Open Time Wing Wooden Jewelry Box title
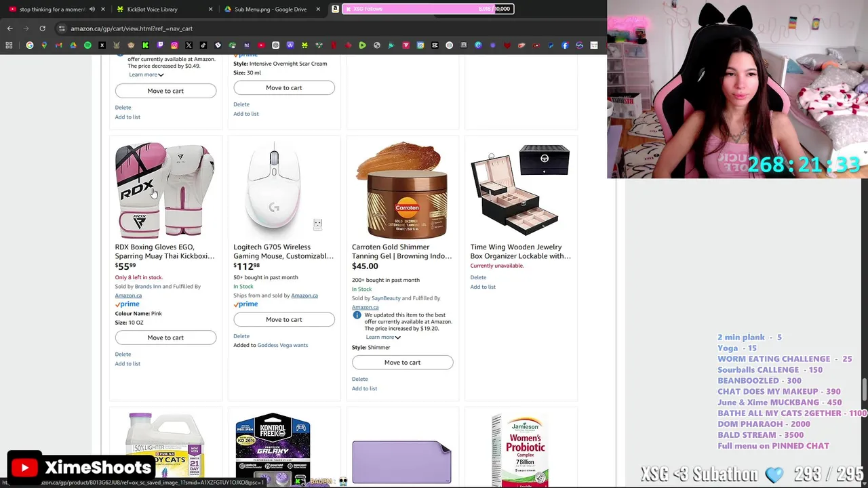This screenshot has width=868, height=488. point(521,251)
